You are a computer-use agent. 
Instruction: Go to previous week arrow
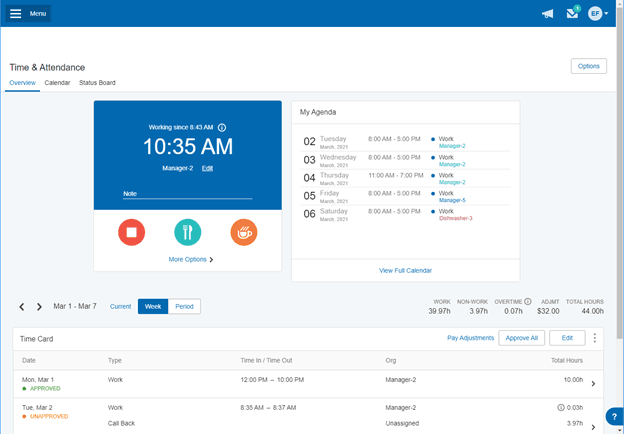[22, 307]
